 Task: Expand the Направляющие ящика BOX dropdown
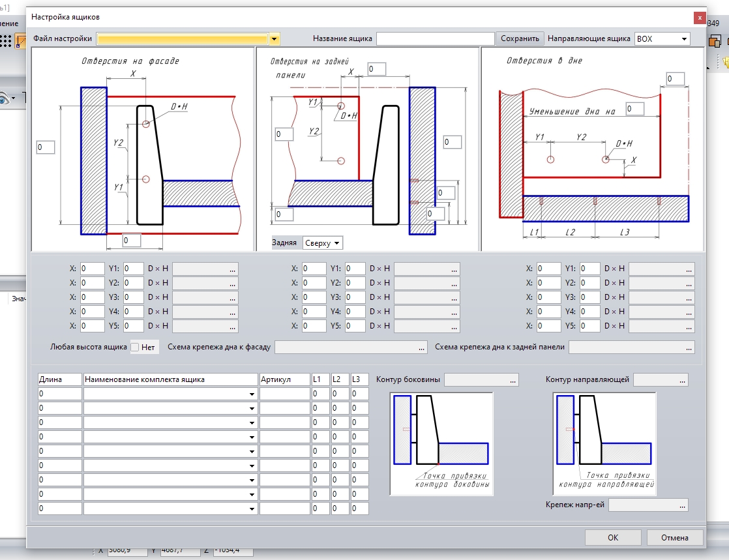point(684,39)
